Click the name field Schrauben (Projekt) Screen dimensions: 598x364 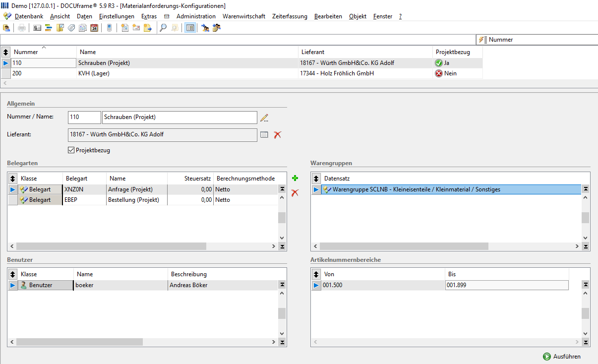pos(179,118)
